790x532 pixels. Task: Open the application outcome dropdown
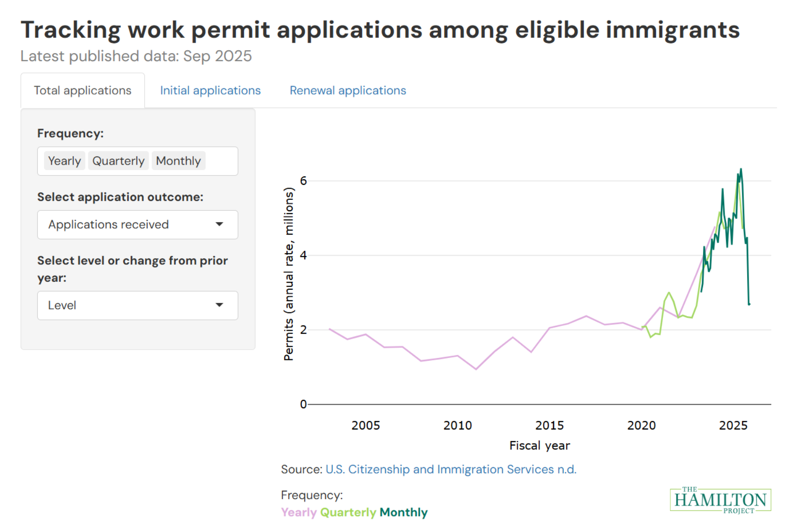[x=137, y=224]
